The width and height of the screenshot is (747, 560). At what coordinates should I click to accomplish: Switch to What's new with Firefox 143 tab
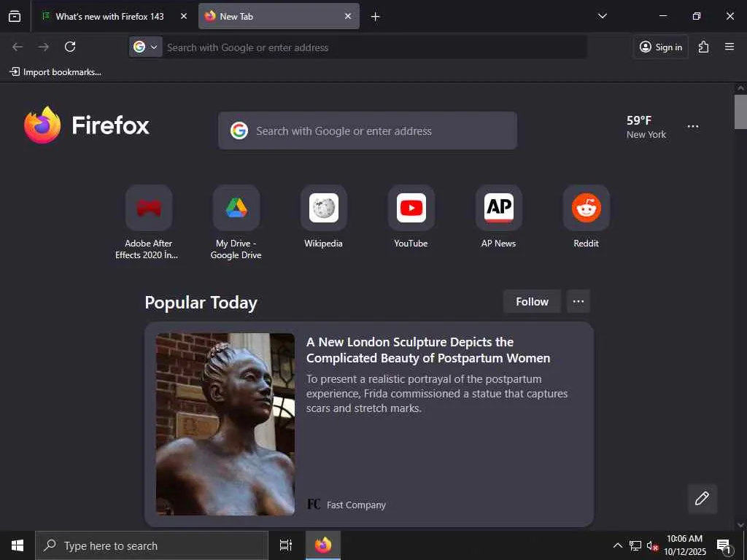[x=109, y=16]
